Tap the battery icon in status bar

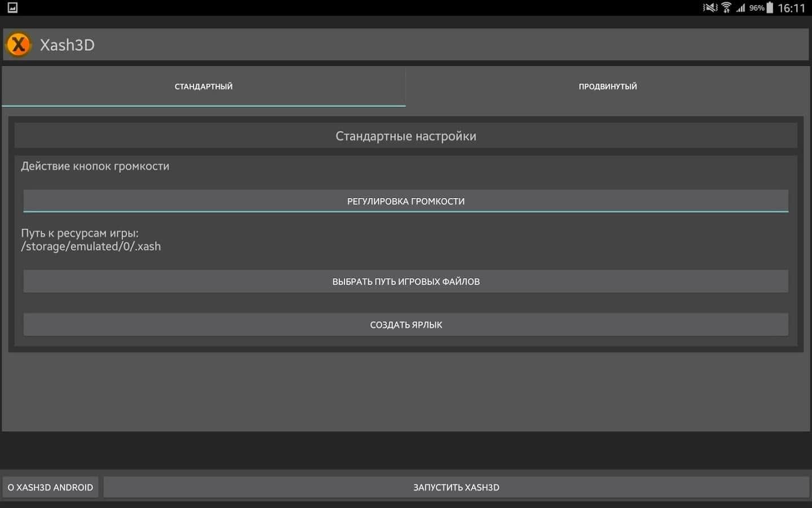[x=770, y=8]
